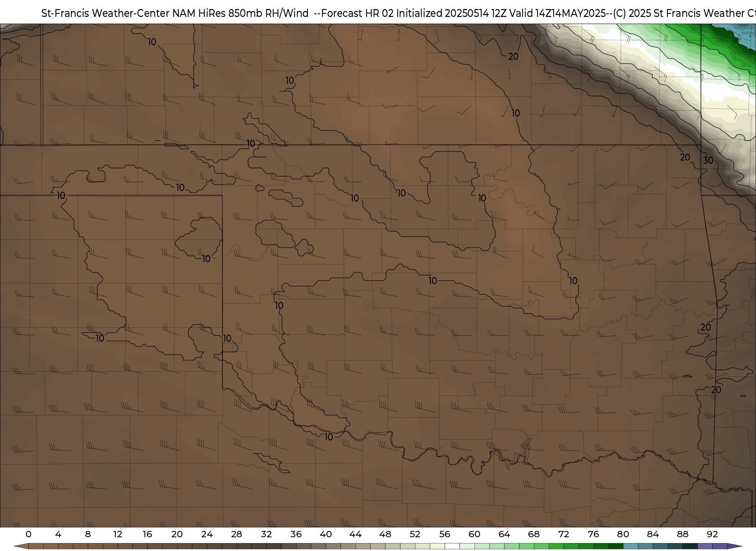Click the colorbar tick label '56'
This screenshot has width=756, height=551.
(445, 534)
